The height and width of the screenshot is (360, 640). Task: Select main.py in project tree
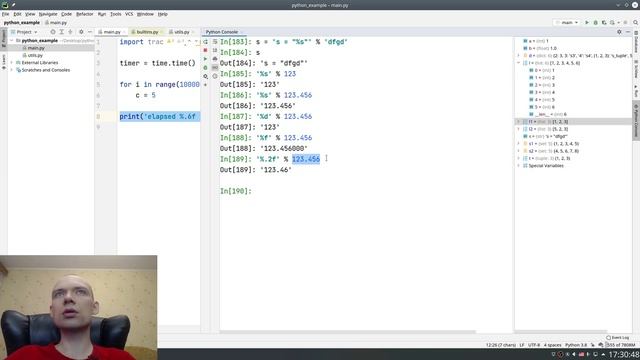pyautogui.click(x=36, y=48)
